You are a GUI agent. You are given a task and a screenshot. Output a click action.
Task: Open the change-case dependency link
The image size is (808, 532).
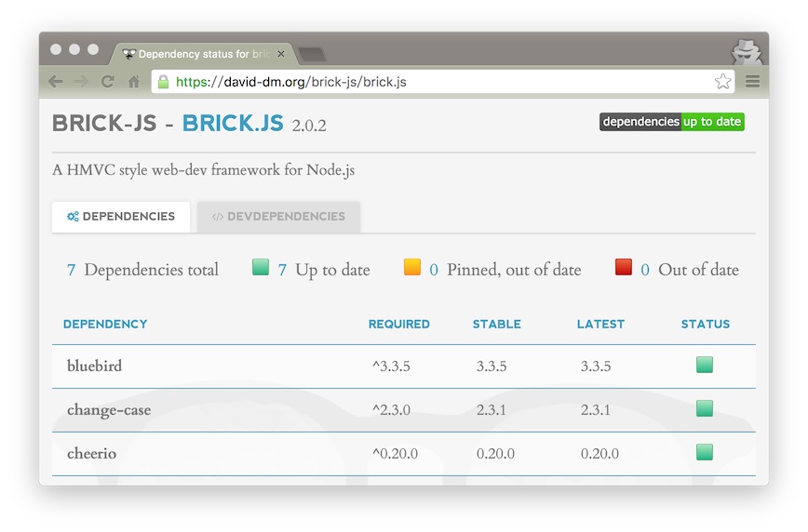pyautogui.click(x=108, y=410)
